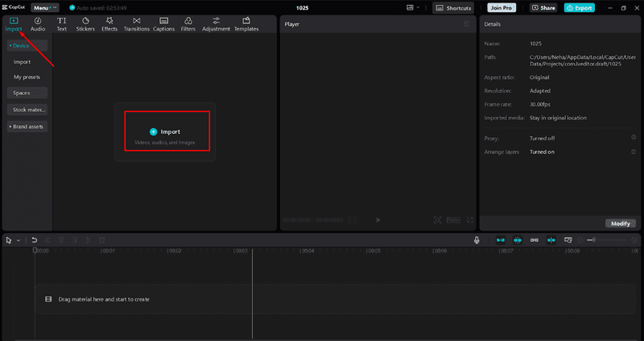Select the Effects tab icon
Image resolution: width=644 pixels, height=341 pixels.
pyautogui.click(x=109, y=23)
